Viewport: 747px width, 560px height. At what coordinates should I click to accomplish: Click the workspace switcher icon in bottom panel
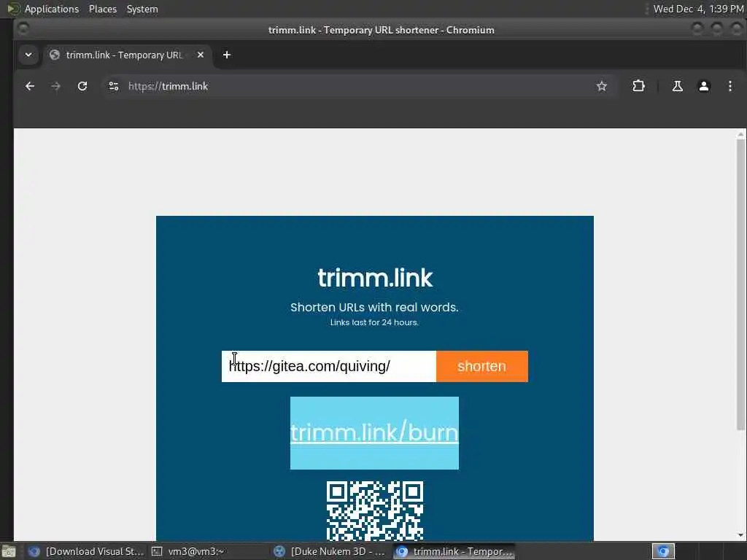click(x=663, y=551)
